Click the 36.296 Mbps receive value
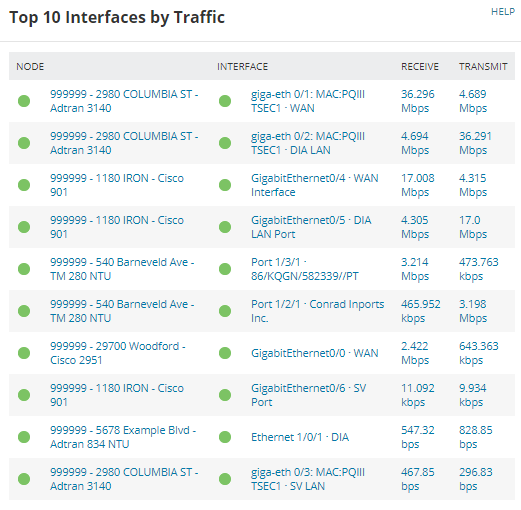This screenshot has height=510, width=521. pos(418,101)
